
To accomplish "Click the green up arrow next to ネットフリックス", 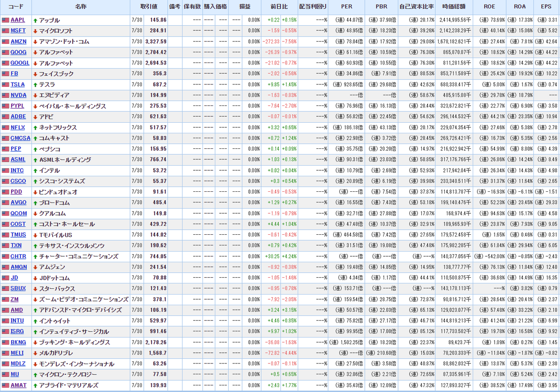I will [35, 128].
